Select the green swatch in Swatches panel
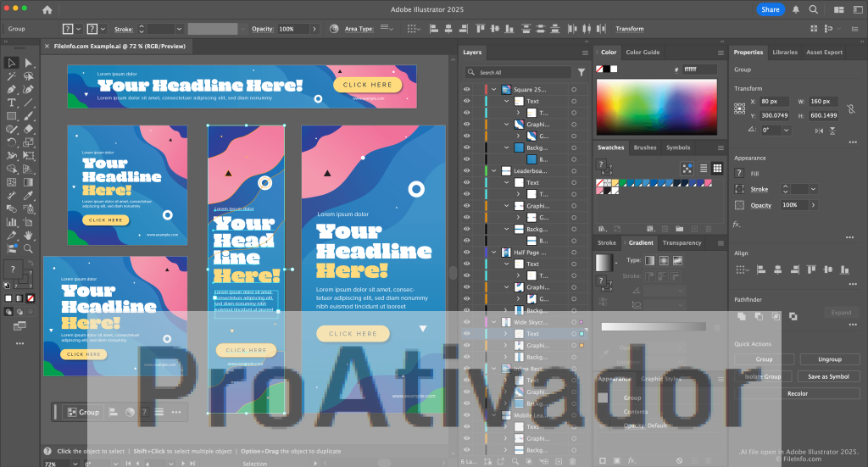This screenshot has width=868, height=467. (623, 183)
